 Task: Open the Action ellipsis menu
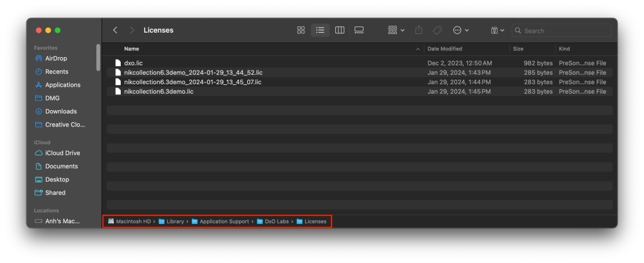tap(460, 30)
